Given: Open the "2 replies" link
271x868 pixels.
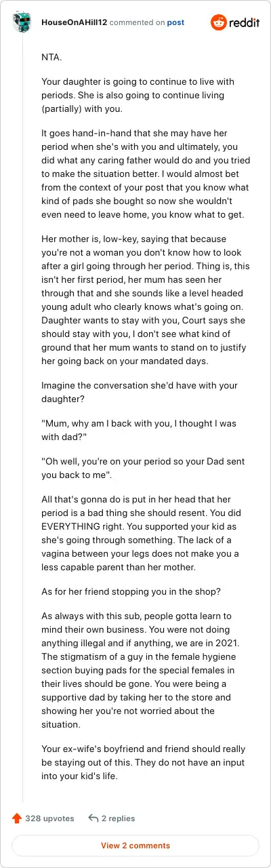Looking at the screenshot, I should click(119, 818).
